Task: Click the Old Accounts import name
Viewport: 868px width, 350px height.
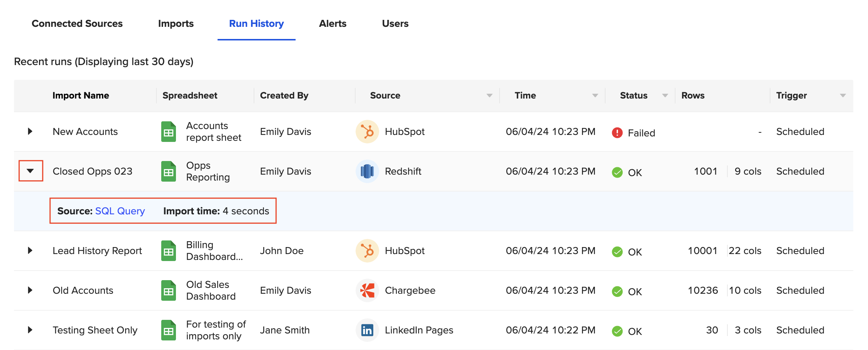Action: pos(83,290)
